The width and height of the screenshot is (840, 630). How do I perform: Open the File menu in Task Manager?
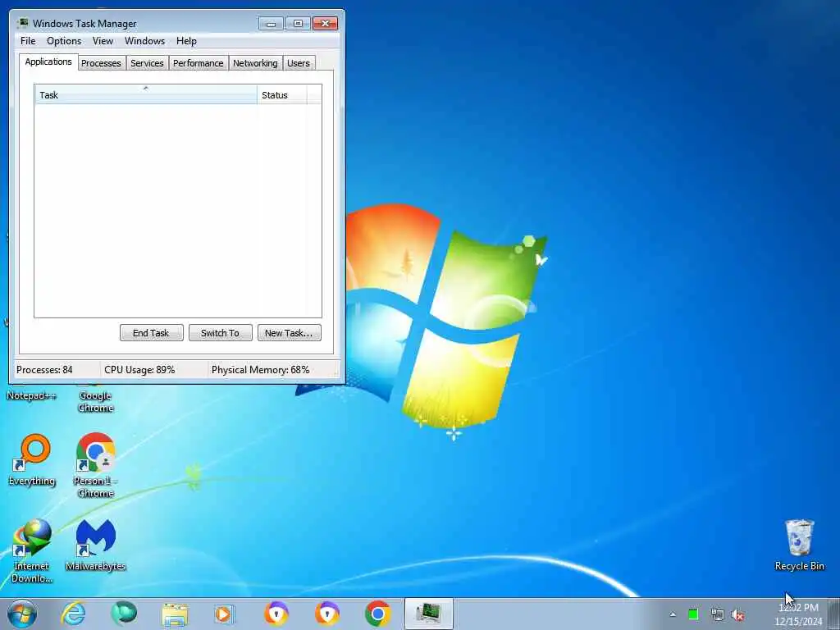[x=28, y=41]
